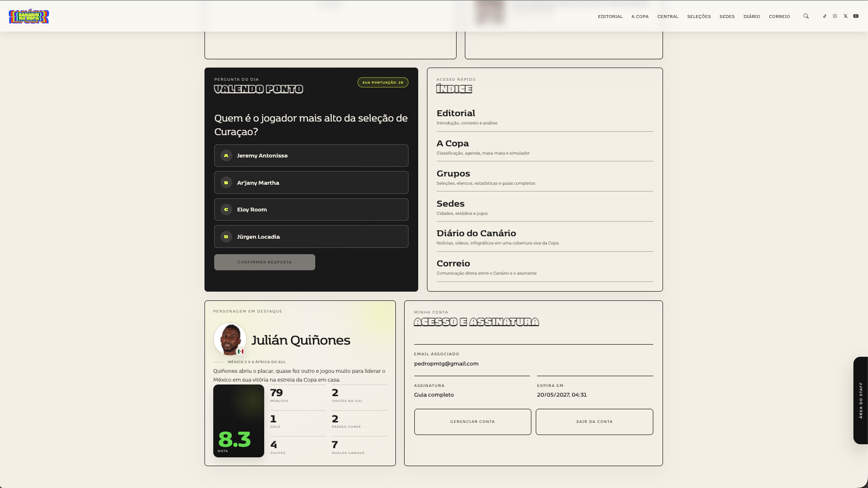Click the México 2 x 0 África do Sul label
The height and width of the screenshot is (488, 868).
pos(256,362)
